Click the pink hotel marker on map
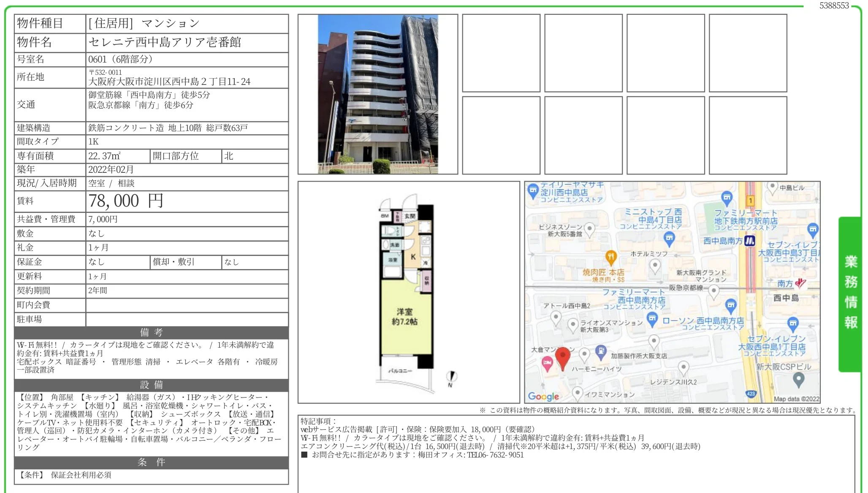 [x=547, y=363]
